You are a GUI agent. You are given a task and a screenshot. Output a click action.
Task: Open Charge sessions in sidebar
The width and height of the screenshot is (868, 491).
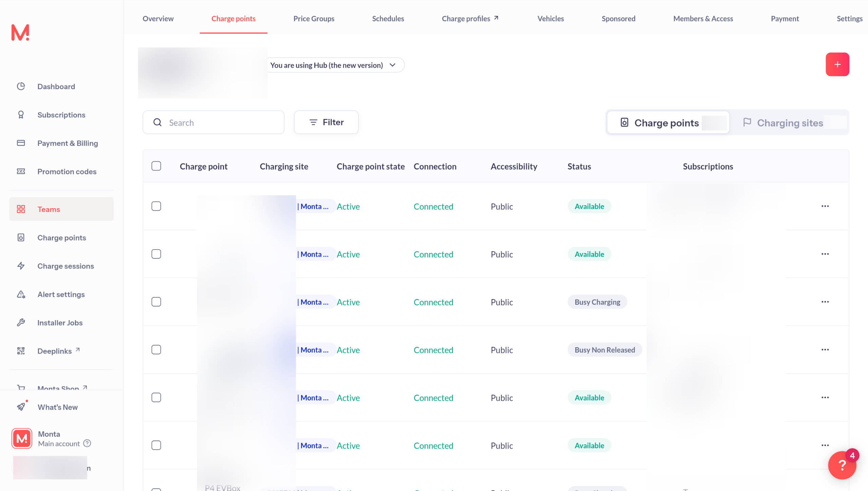click(65, 266)
